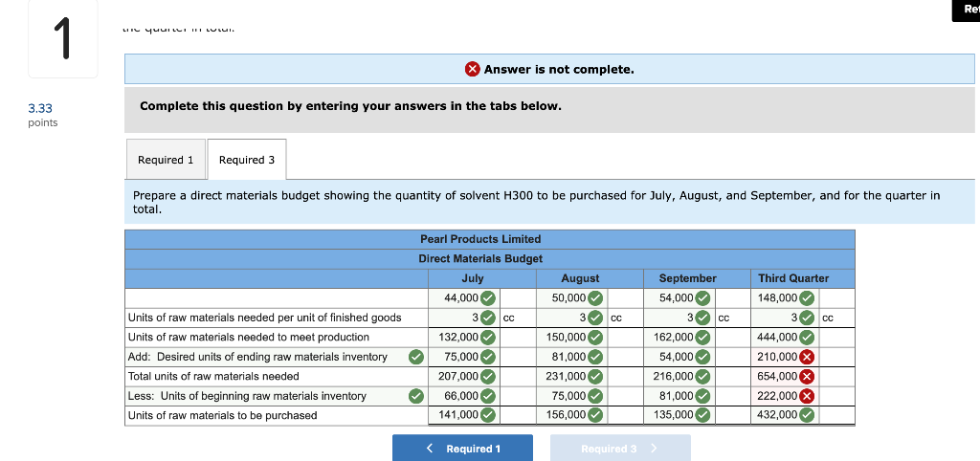980x461 pixels.
Task: Click the red X icon beside 'Answer is not complete'
Action: click(473, 69)
